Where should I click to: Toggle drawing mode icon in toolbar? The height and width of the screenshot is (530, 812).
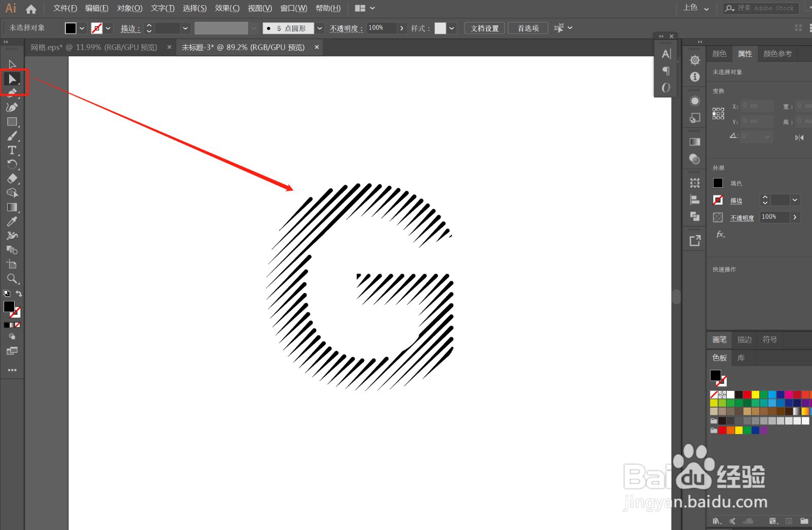12,337
